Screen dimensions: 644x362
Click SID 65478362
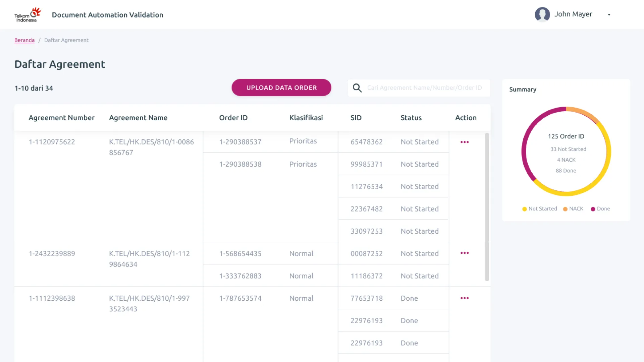[x=367, y=142]
